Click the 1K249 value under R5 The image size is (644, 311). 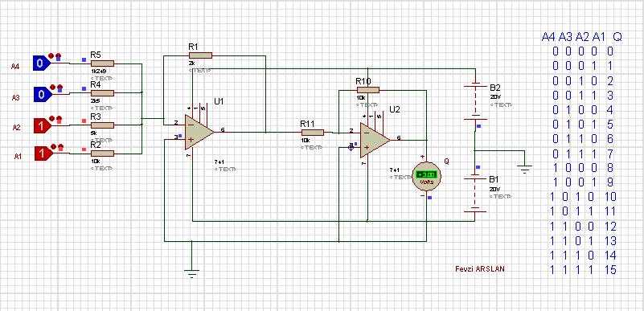(99, 71)
